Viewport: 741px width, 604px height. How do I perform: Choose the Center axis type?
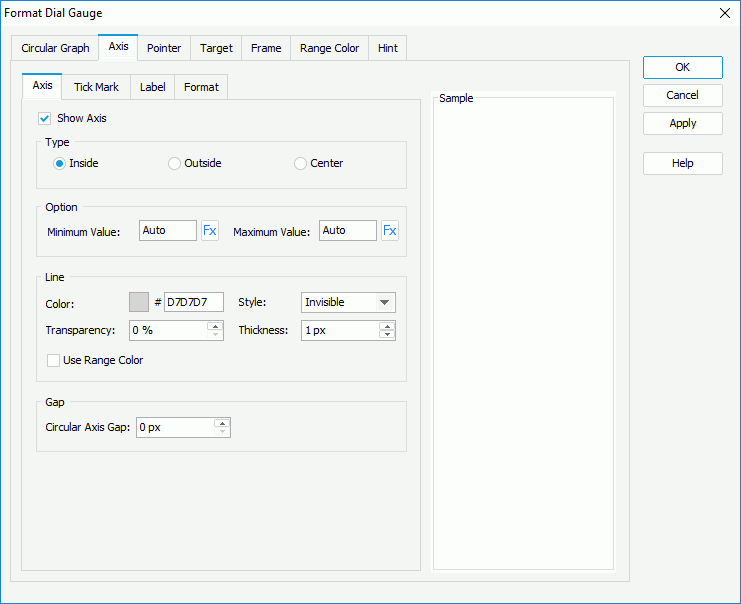[x=301, y=163]
